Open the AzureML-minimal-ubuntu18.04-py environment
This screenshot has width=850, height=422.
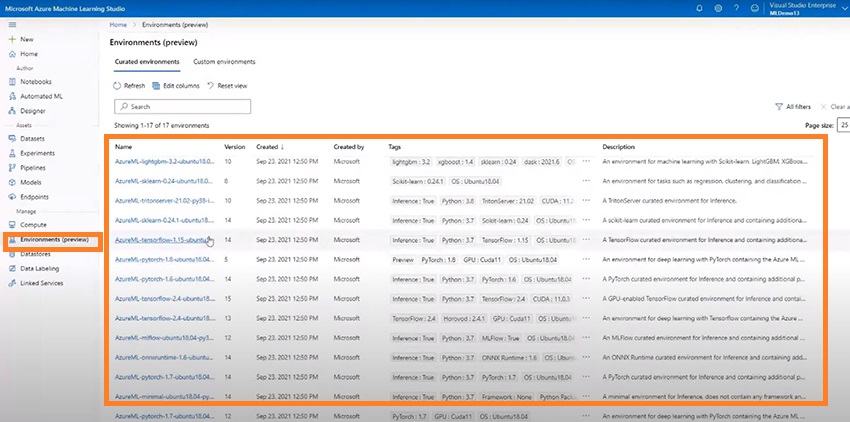[x=165, y=397]
